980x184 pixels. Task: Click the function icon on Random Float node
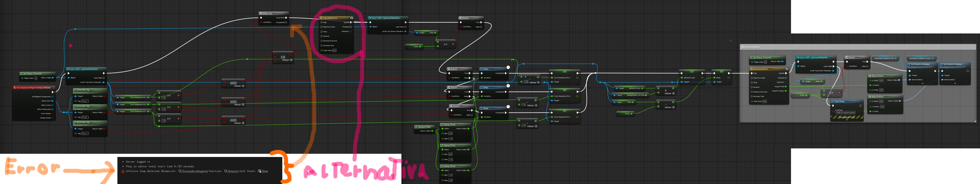[417, 127]
